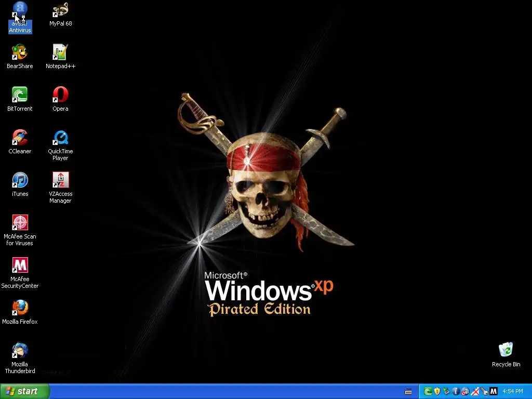Click the green BitTorrent tray icon
The image size is (532, 399).
428,392
